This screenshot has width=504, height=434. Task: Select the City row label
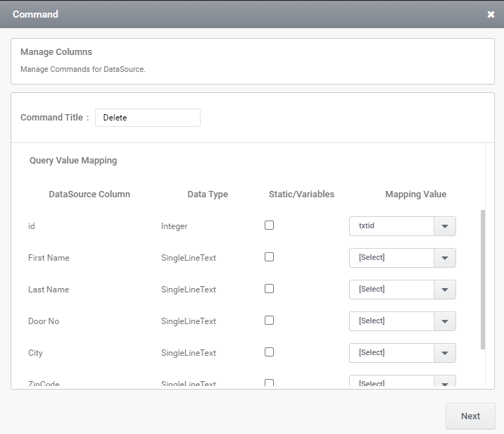click(x=35, y=353)
